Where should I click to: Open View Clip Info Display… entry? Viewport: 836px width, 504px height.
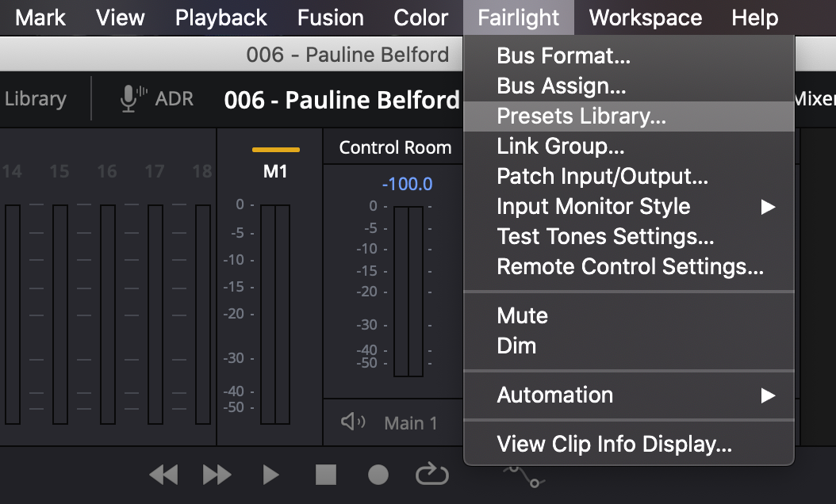[629, 445]
